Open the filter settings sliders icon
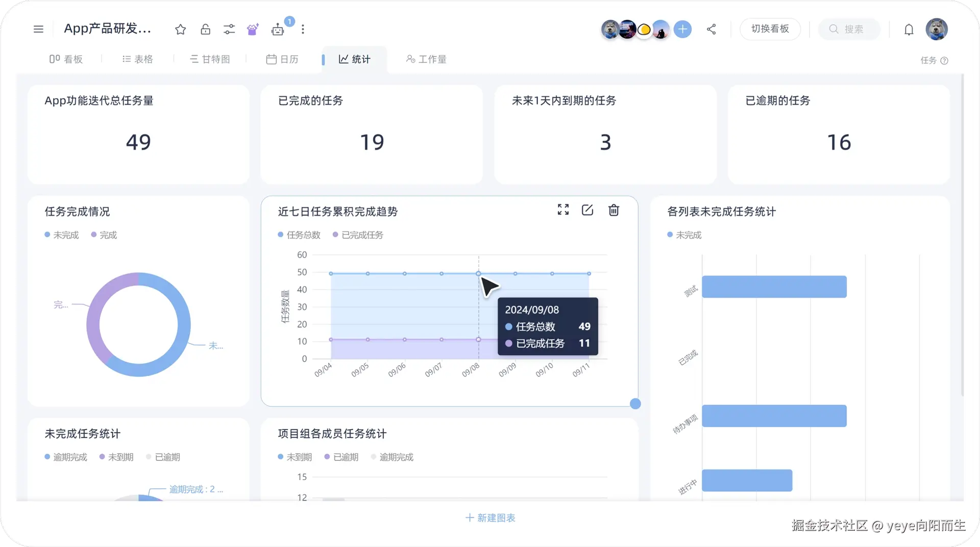 229,29
